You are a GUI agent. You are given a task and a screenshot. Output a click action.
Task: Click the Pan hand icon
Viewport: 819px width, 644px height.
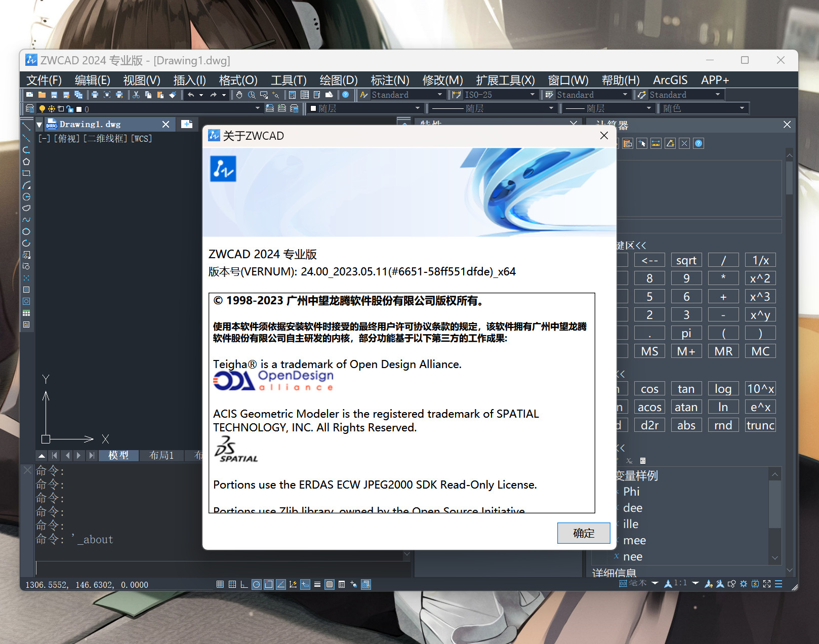pyautogui.click(x=239, y=95)
